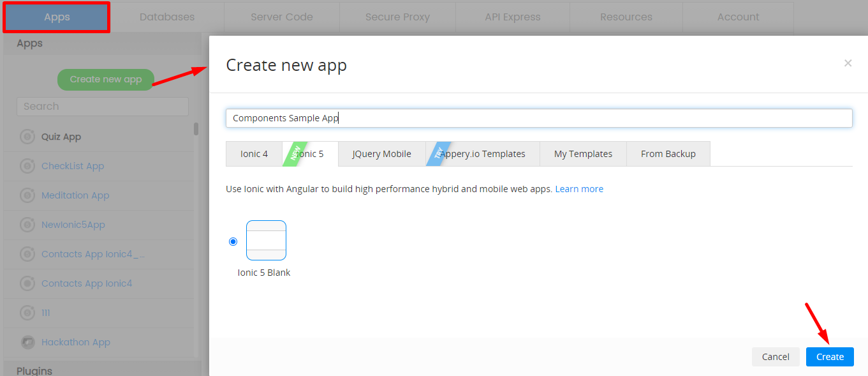Click the Quiz App icon in apps list
Screen dimensions: 868x376
27,137
